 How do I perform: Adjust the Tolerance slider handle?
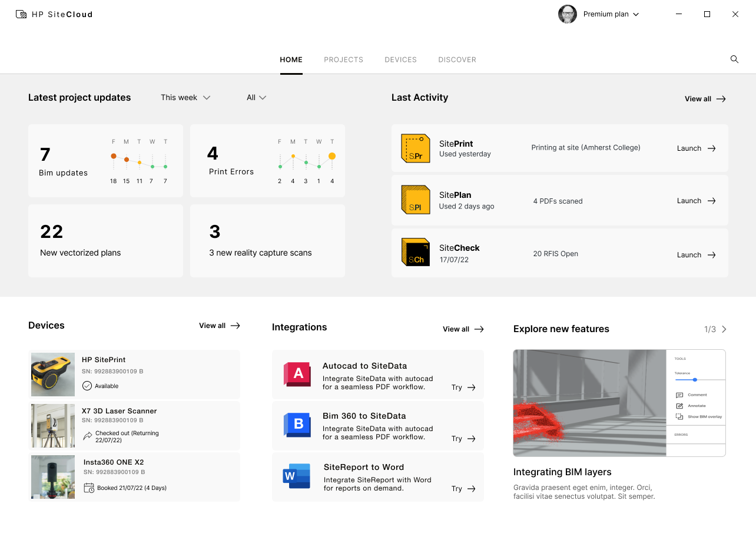(x=695, y=380)
